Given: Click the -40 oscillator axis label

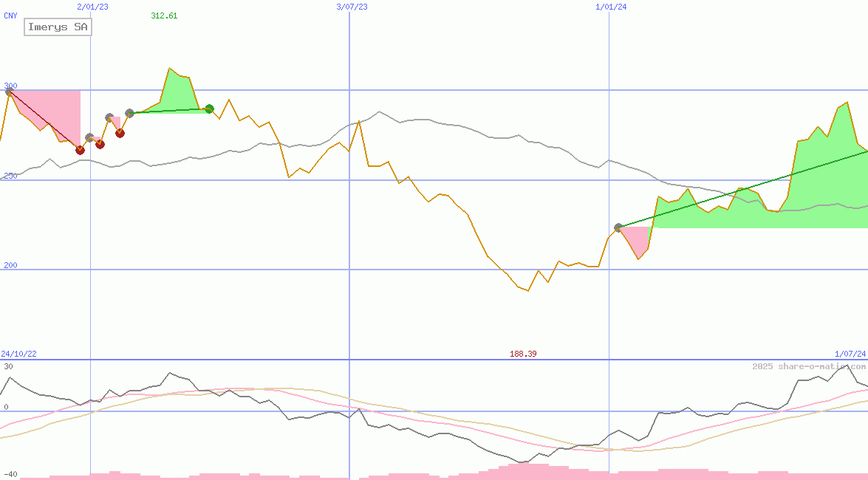Looking at the screenshot, I should tap(9, 474).
